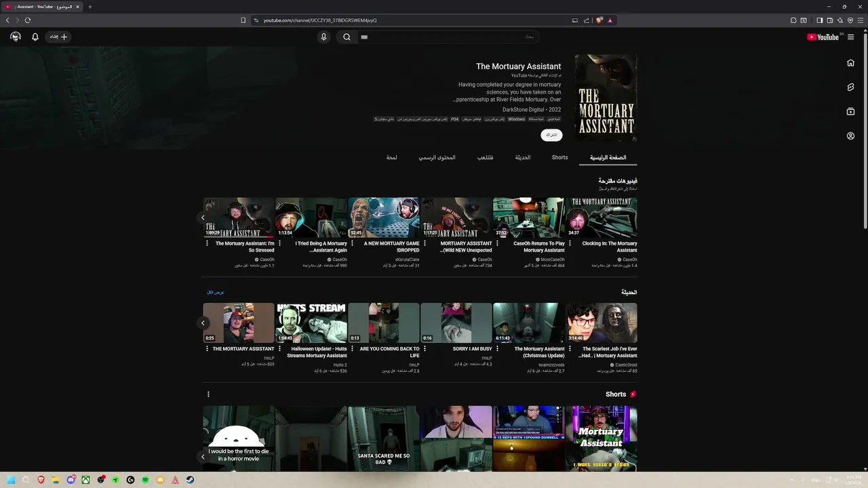Viewport: 868px width, 488px height.
Task: Open Shorts from the YouTube sidebar
Action: 850,87
